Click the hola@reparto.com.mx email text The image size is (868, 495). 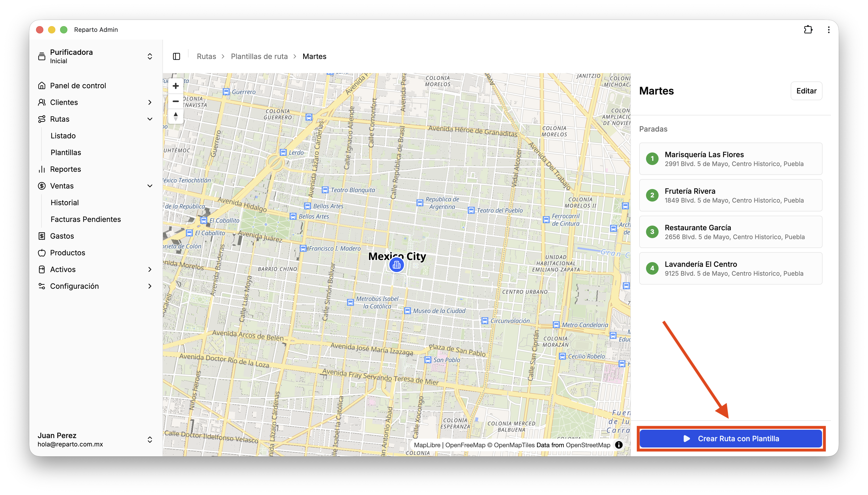click(70, 444)
